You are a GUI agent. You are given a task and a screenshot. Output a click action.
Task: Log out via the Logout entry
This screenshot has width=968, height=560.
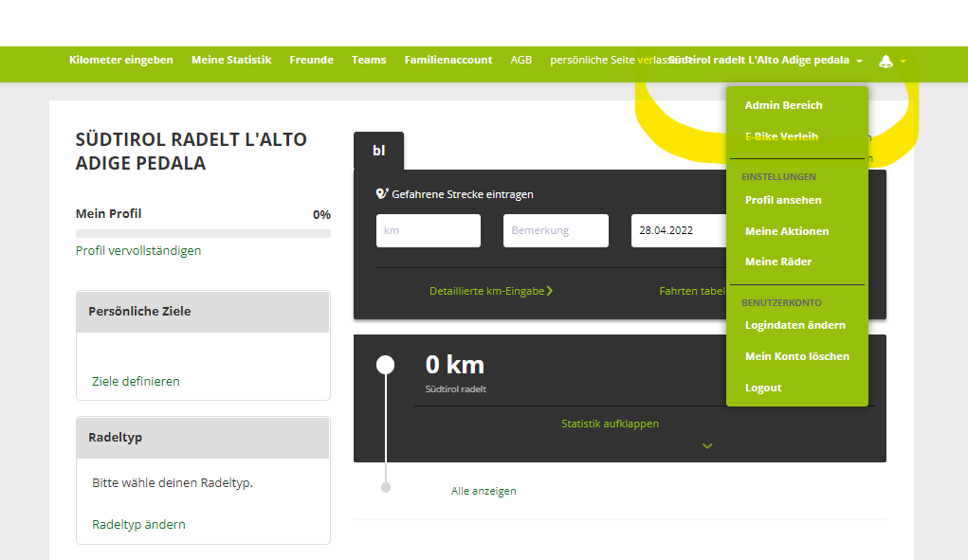[x=763, y=388]
